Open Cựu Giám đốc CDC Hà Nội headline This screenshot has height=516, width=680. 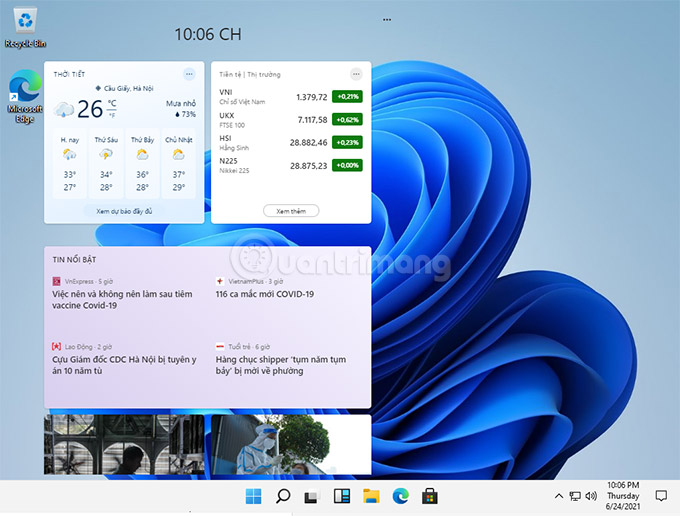click(x=124, y=365)
